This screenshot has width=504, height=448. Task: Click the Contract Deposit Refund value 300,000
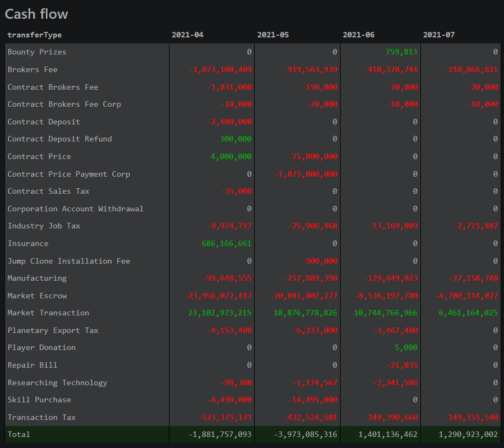[235, 139]
